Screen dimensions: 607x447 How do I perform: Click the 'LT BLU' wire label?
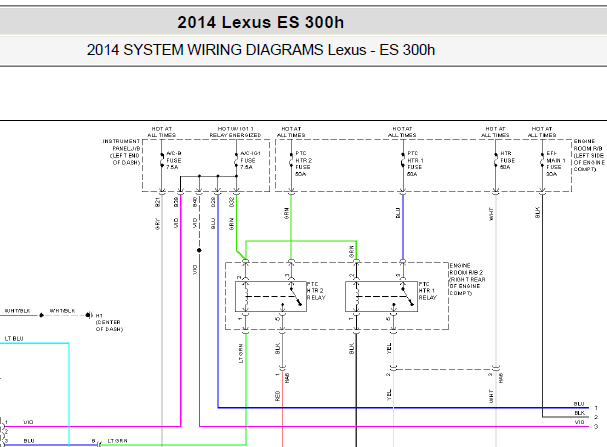click(x=14, y=339)
